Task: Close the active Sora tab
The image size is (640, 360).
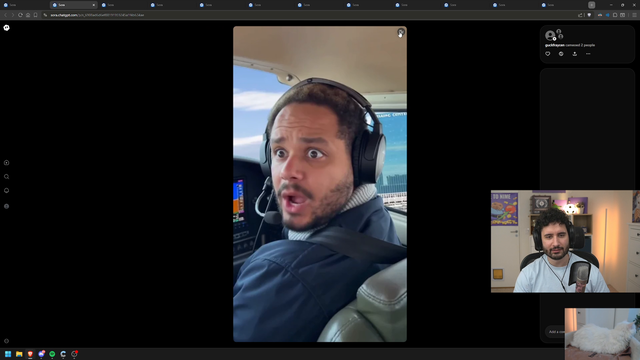Action: click(93, 5)
